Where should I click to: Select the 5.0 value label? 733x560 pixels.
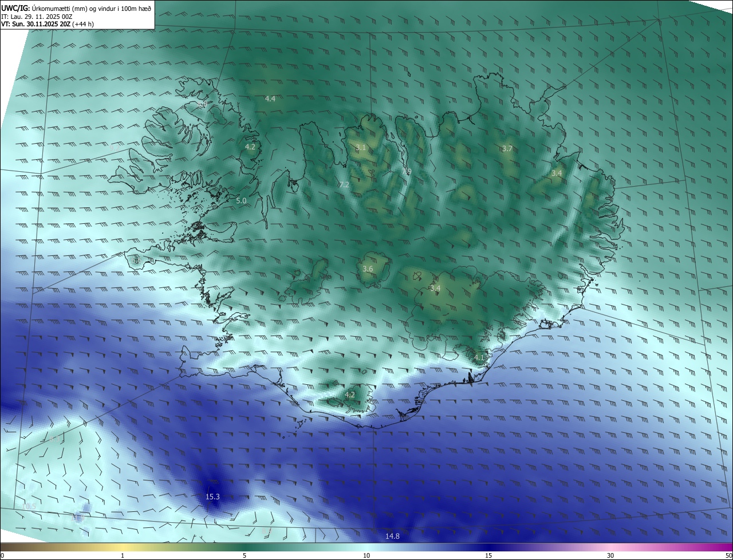[241, 200]
